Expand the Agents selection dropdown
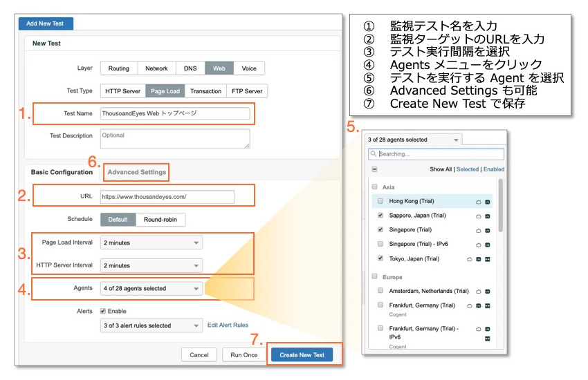 [151, 289]
